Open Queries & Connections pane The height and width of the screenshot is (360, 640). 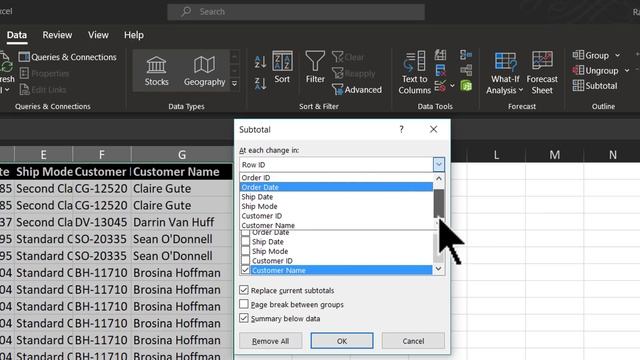68,57
